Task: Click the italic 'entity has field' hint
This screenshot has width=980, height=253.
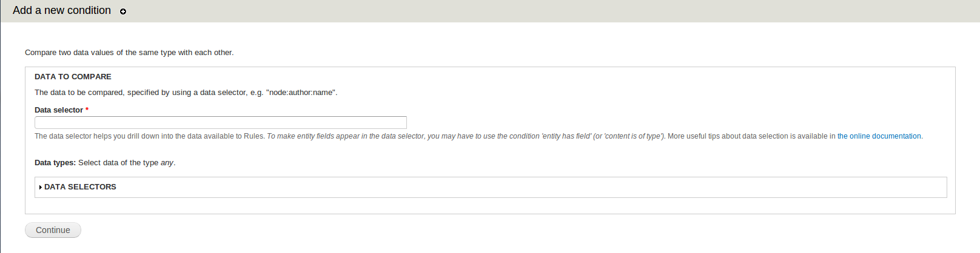Action: pos(567,136)
